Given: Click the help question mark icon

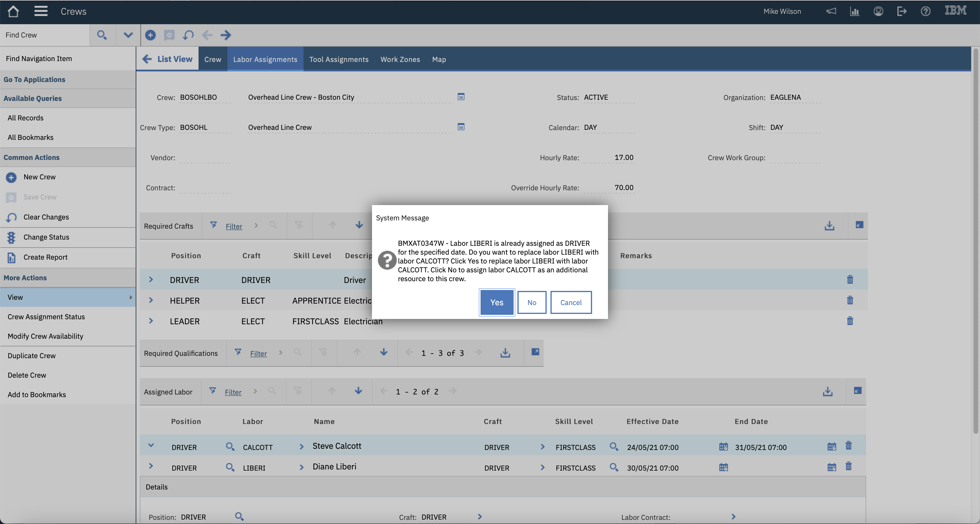Looking at the screenshot, I should [x=925, y=12].
